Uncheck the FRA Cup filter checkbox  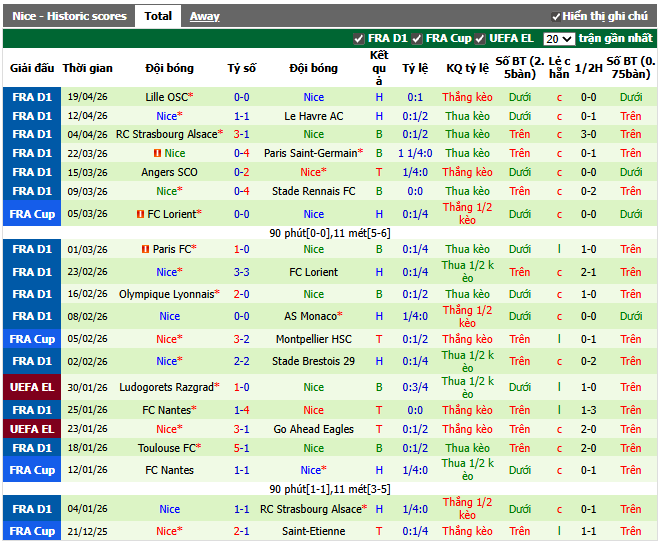click(418, 39)
